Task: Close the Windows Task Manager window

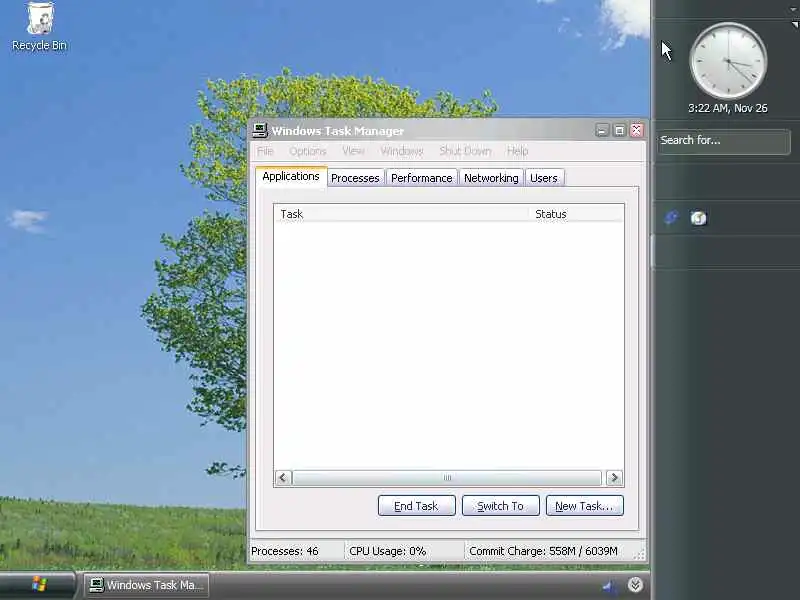Action: click(637, 131)
